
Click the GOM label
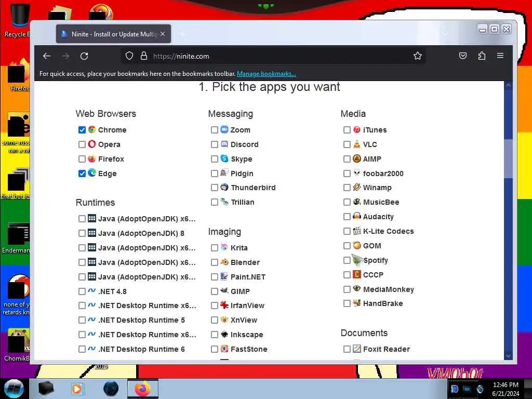coord(372,246)
